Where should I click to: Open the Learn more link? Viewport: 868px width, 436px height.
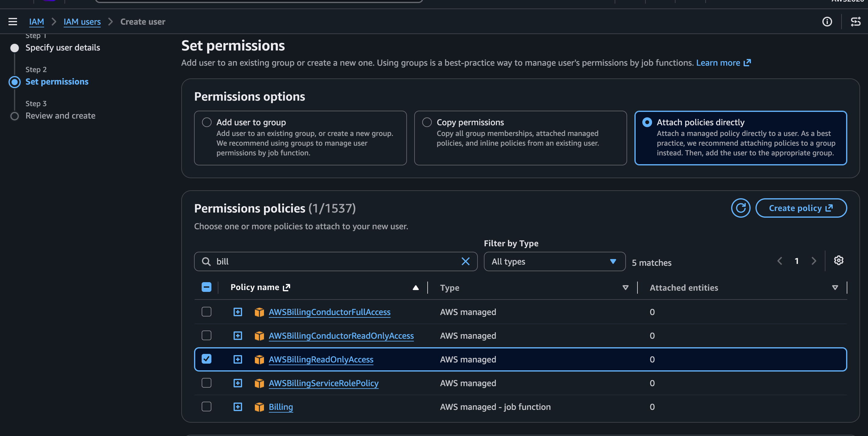pos(718,63)
